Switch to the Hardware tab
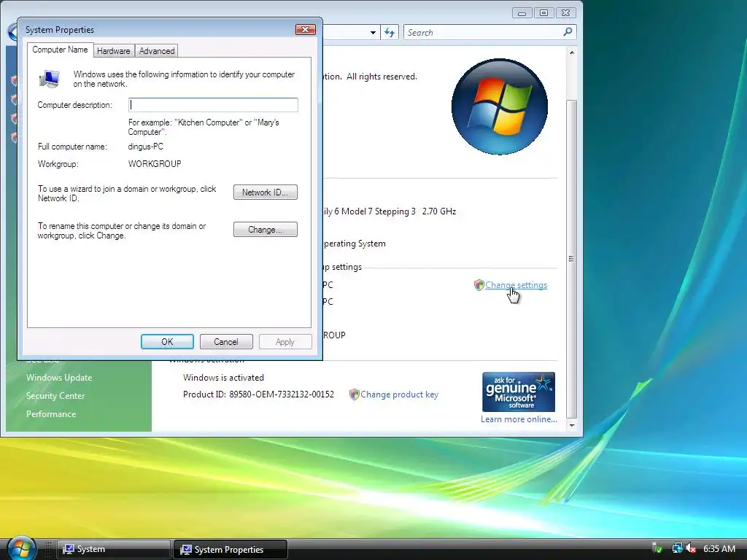Screen dimensions: 747x560 [x=113, y=51]
